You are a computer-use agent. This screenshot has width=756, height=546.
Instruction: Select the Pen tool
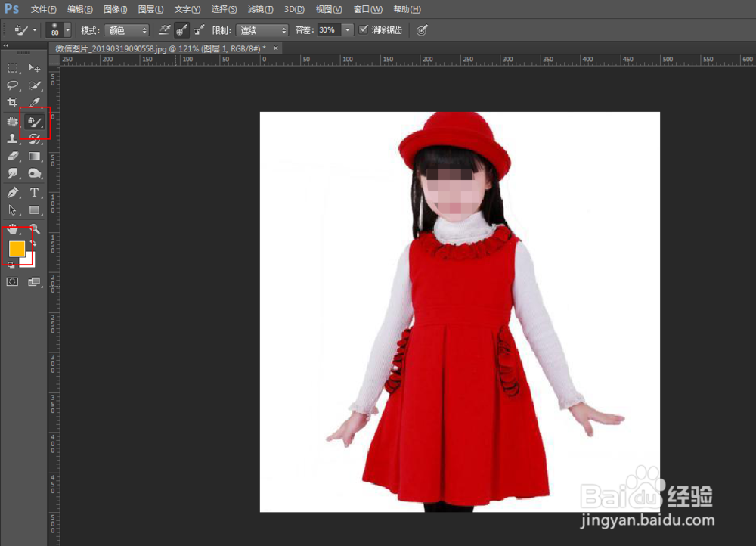[13, 192]
